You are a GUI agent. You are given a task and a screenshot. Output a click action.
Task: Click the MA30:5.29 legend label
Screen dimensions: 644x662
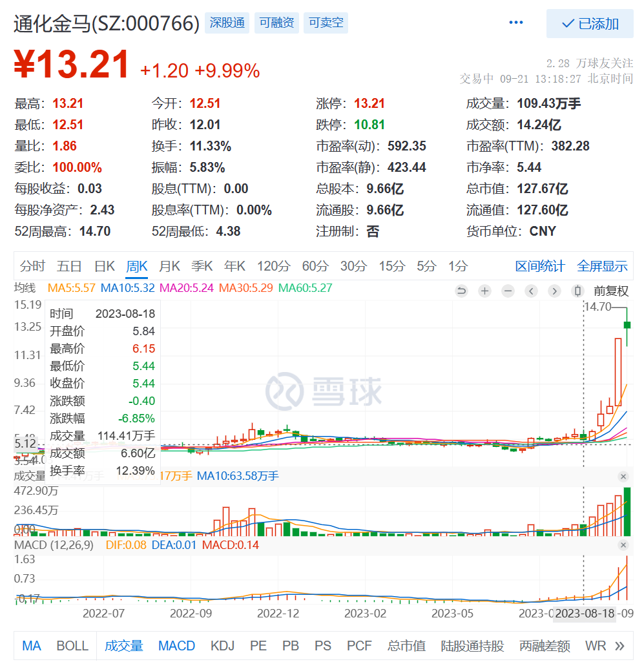click(245, 288)
